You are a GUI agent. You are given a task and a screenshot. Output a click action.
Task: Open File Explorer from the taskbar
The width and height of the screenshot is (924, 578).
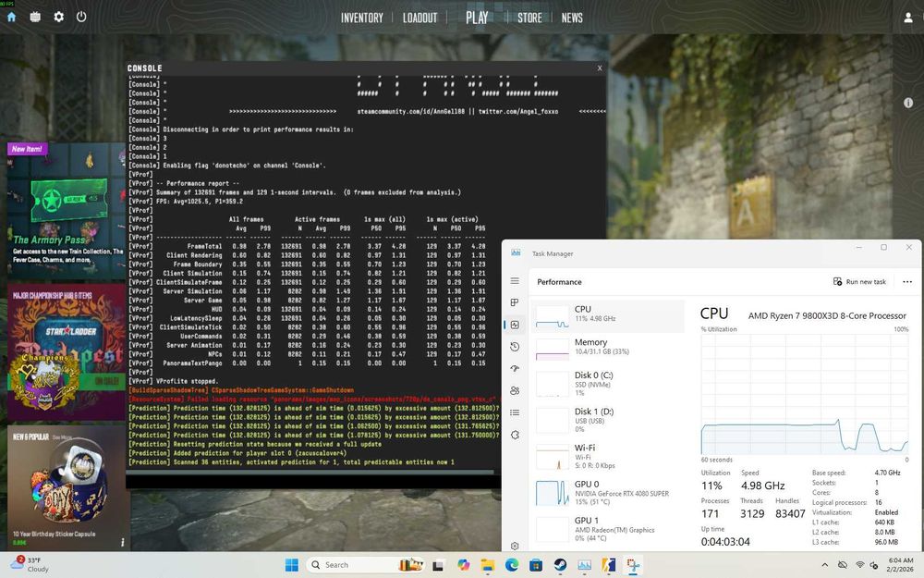pos(487,565)
